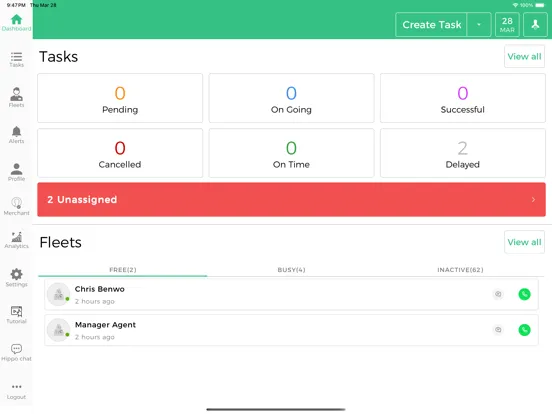Click Logout in the sidebar
The height and width of the screenshot is (414, 552).
[x=16, y=391]
